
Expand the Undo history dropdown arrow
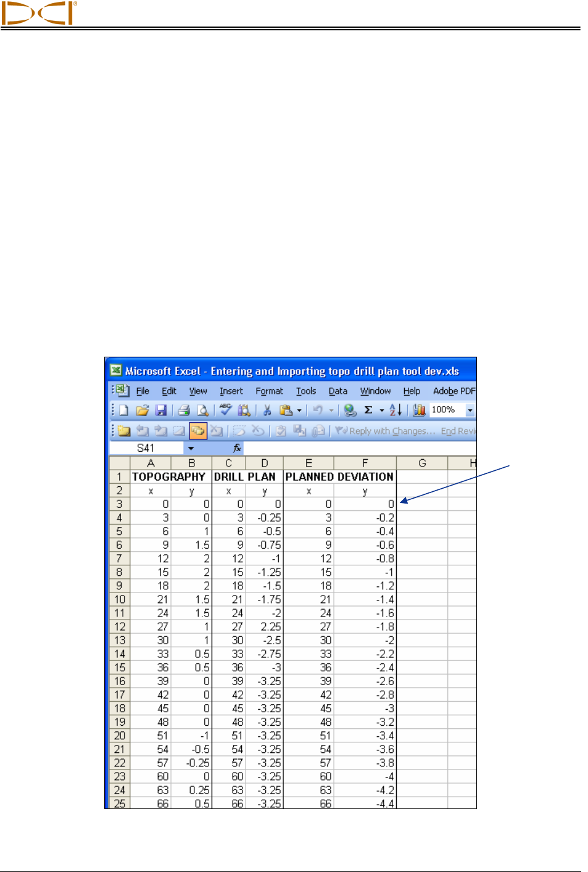pos(331,410)
